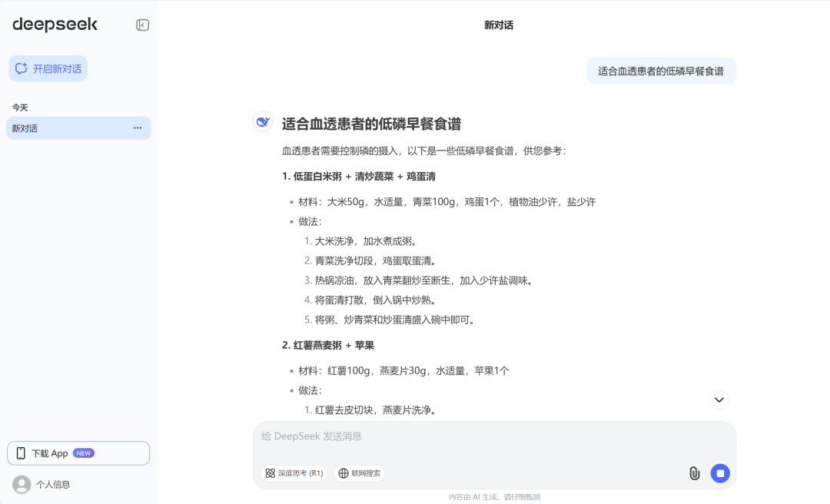Toggle 深度思考 (R1) mode
The width and height of the screenshot is (830, 504).
coord(294,473)
